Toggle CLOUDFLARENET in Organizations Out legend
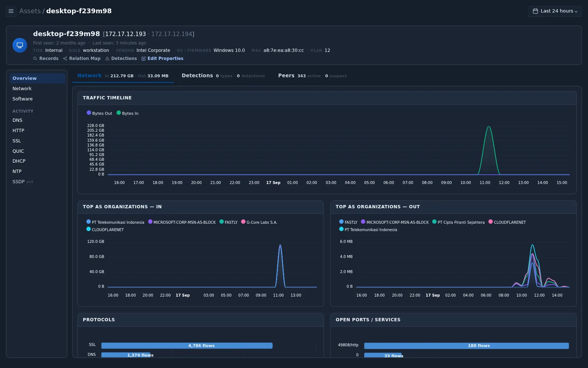Screen dimensions: 588x368 tap(507, 222)
